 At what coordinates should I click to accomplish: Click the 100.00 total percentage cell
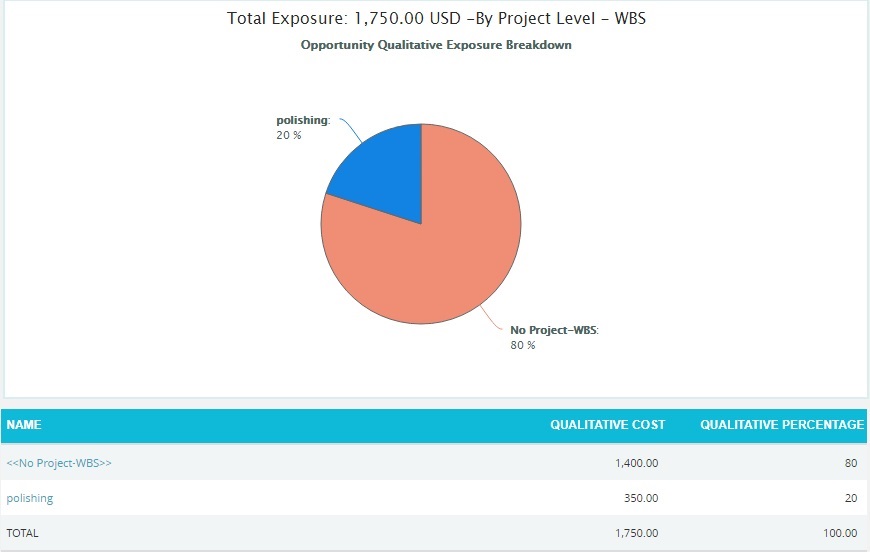[840, 533]
